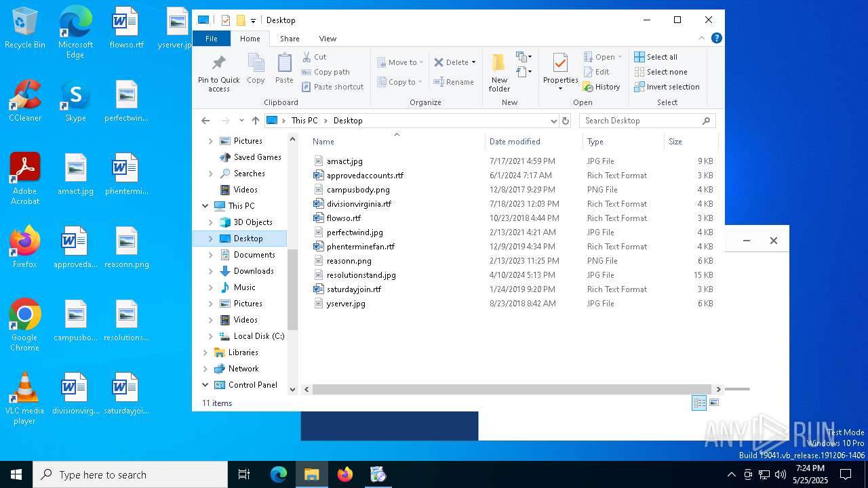
Task: Click the search magnifier in Search Desktop
Action: [706, 121]
